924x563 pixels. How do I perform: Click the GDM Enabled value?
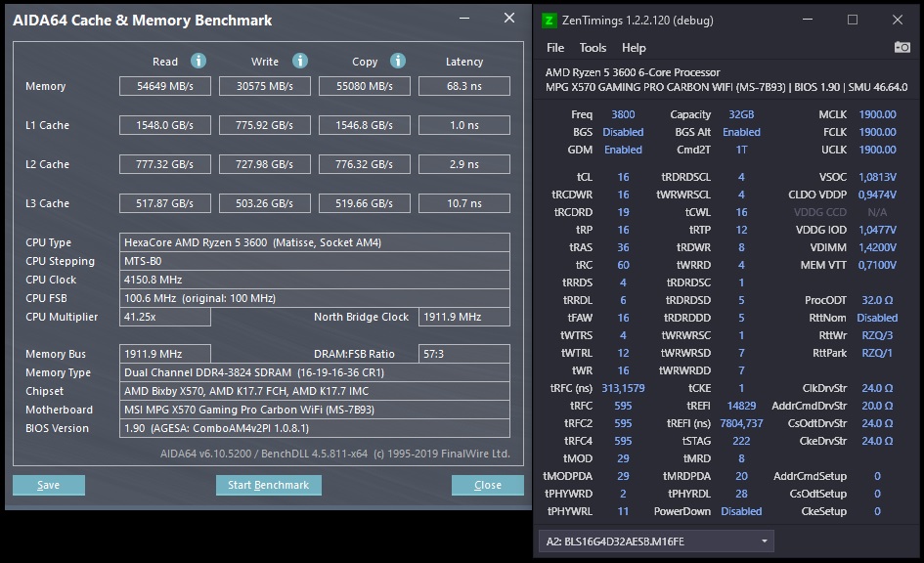623,150
